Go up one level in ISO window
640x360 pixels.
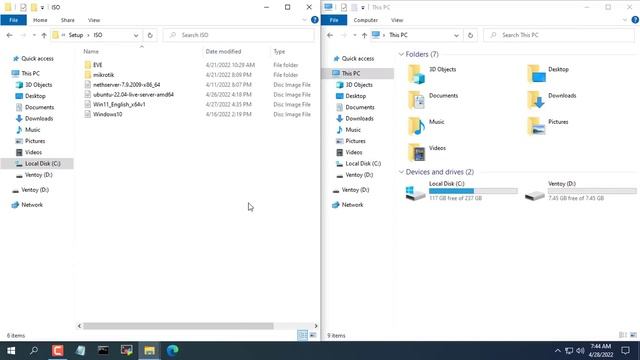pos(44,35)
